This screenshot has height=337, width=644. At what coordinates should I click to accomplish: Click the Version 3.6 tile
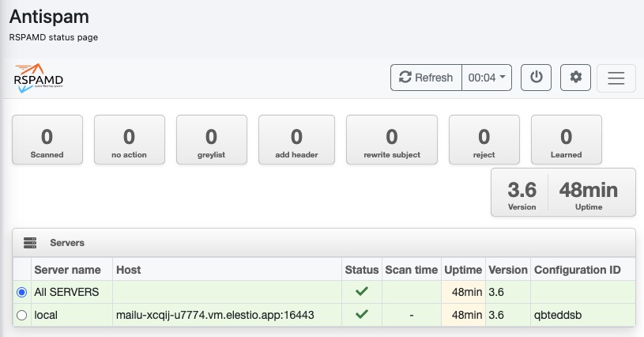click(522, 192)
